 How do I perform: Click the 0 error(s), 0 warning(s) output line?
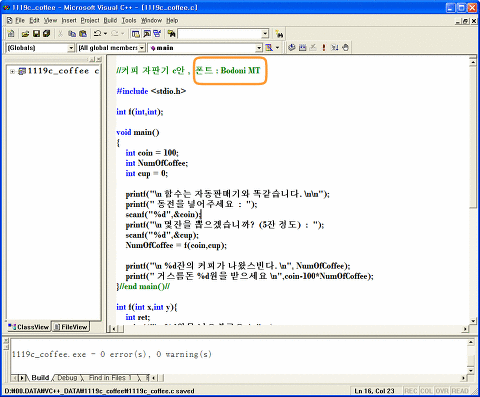tap(112, 354)
